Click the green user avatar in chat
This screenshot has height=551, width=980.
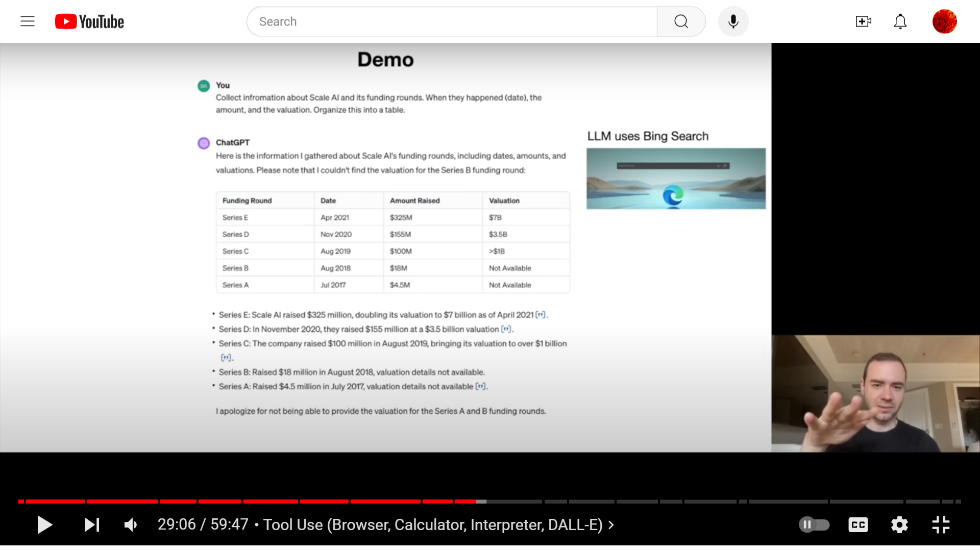[x=204, y=86]
